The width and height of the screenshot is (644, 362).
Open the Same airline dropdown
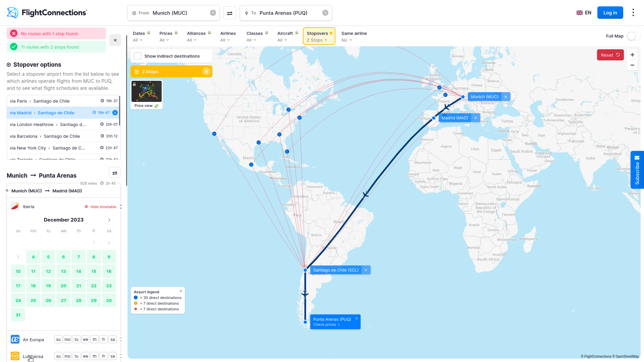tap(354, 37)
